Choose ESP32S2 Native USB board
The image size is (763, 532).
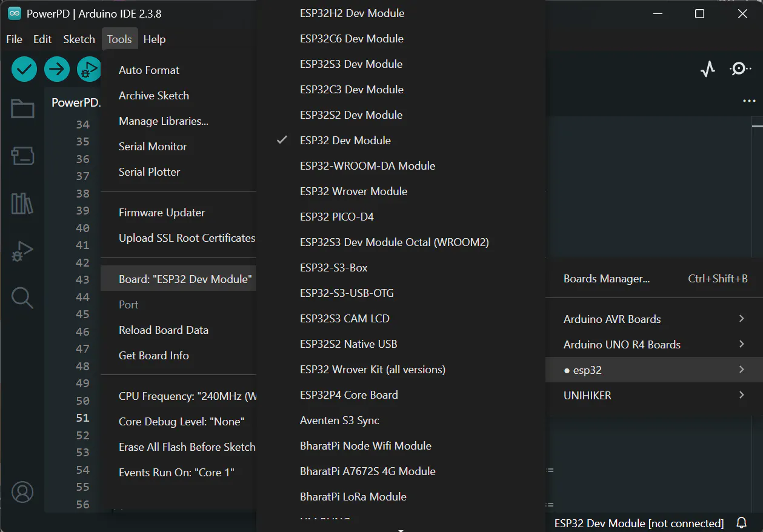pos(401,344)
